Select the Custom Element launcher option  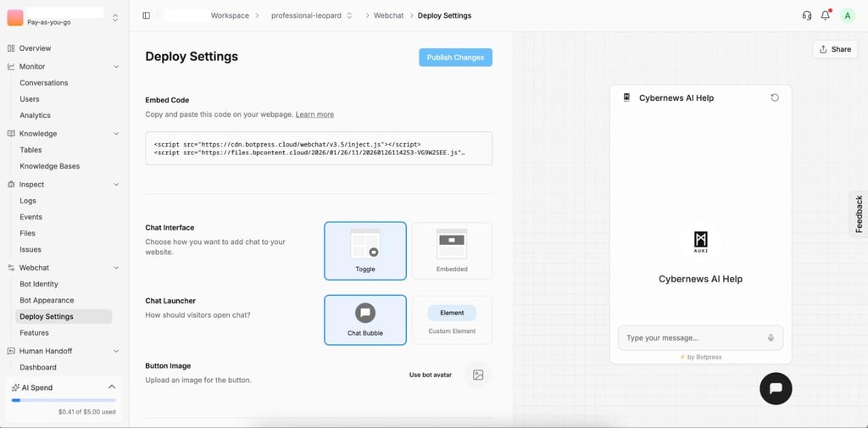tap(452, 320)
